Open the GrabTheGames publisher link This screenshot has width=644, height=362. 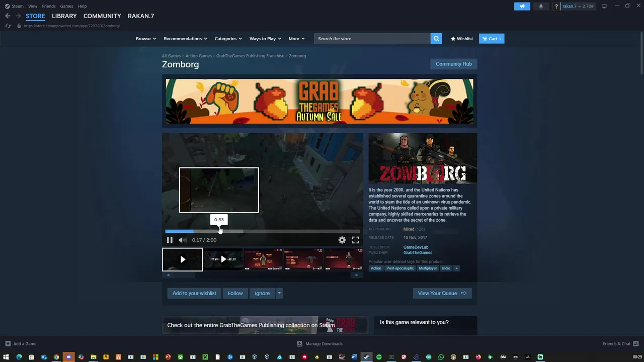418,253
